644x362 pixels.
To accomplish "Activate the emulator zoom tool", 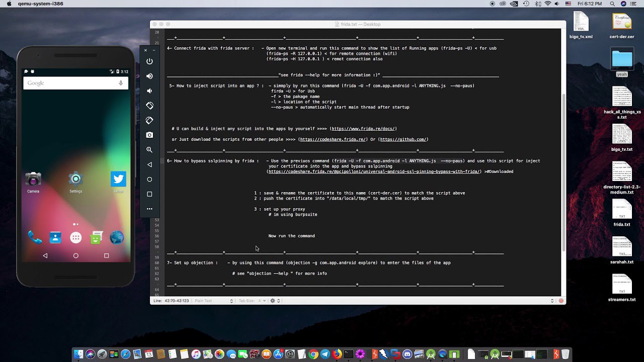I will (149, 150).
